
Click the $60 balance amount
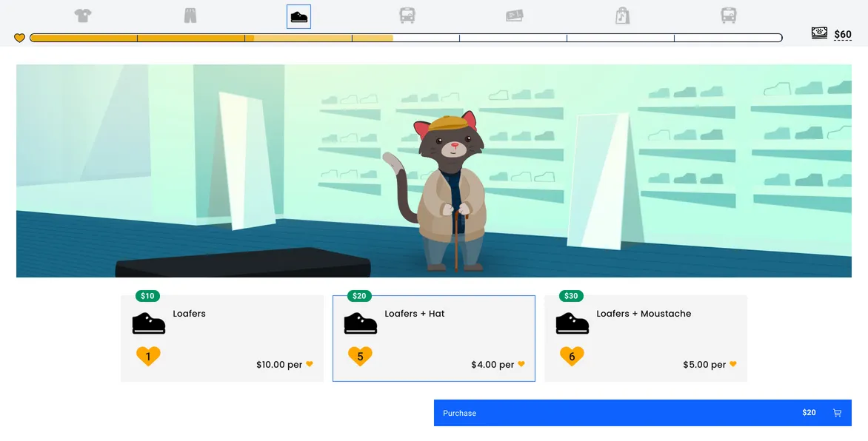point(843,34)
